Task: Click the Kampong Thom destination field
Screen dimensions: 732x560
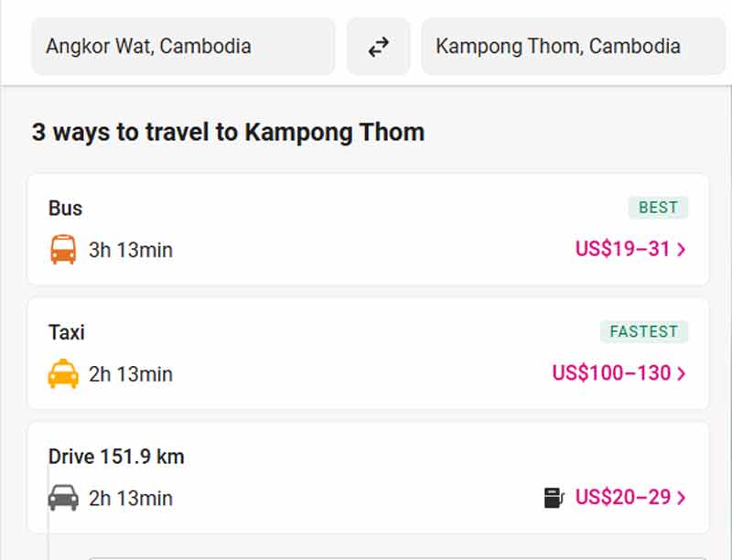Action: [572, 46]
